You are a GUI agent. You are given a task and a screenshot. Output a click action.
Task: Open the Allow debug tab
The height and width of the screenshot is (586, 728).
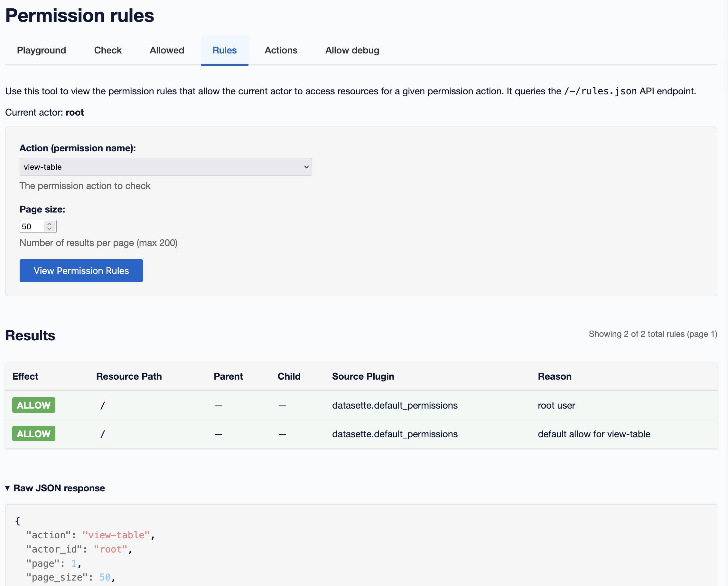click(352, 50)
